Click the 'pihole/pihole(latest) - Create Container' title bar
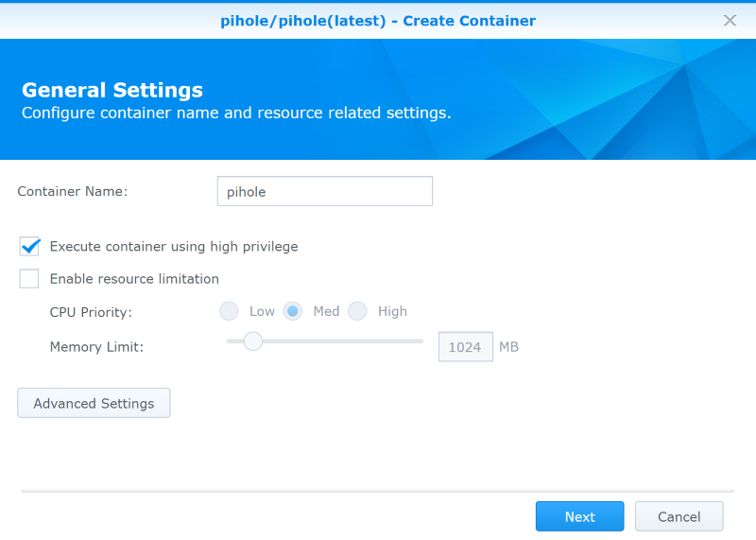Viewport: 756px width, 540px height. 378,21
